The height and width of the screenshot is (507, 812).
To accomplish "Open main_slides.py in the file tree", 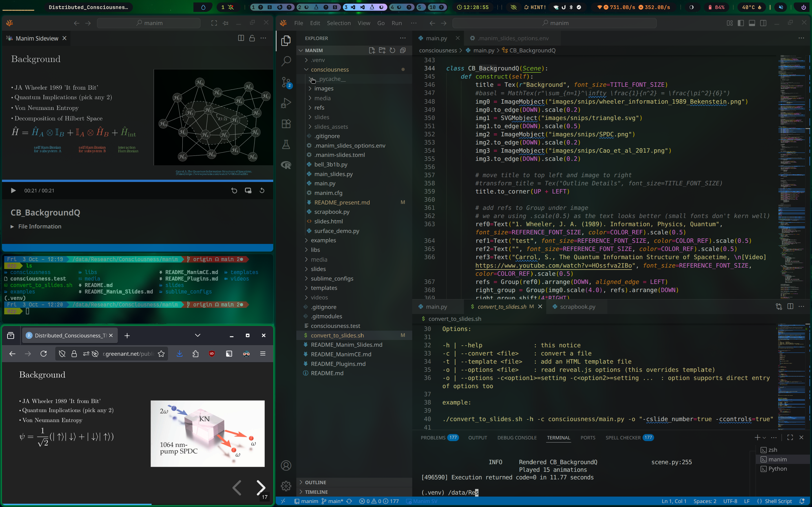I will pyautogui.click(x=333, y=174).
